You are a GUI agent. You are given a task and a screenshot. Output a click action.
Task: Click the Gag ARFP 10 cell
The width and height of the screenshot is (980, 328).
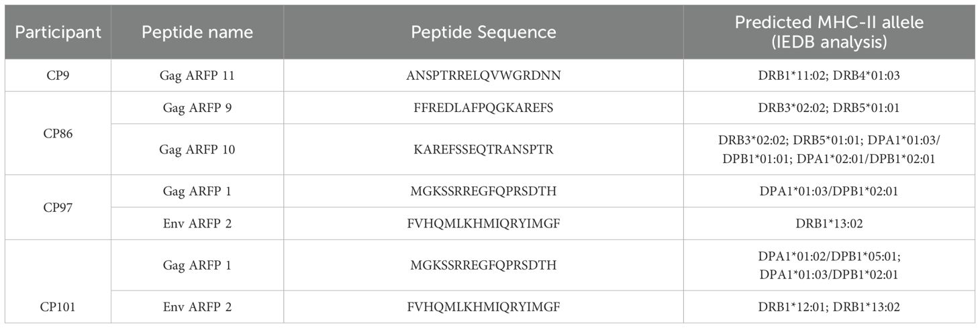(x=197, y=149)
